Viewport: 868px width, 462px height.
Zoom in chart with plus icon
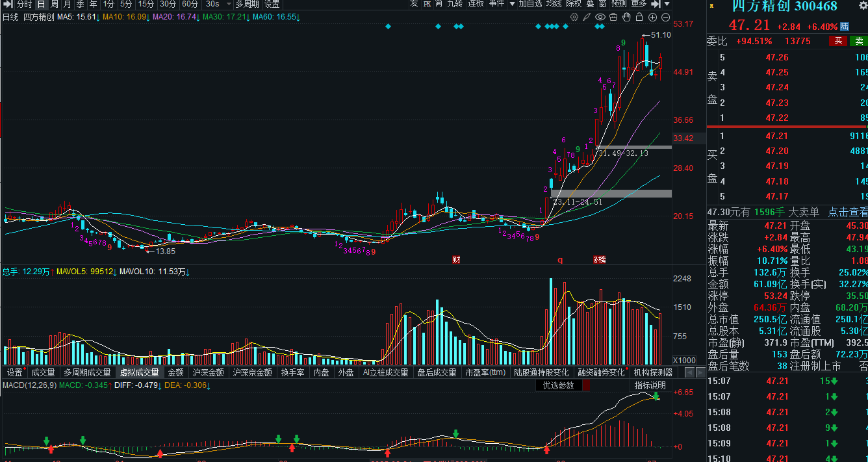click(653, 17)
